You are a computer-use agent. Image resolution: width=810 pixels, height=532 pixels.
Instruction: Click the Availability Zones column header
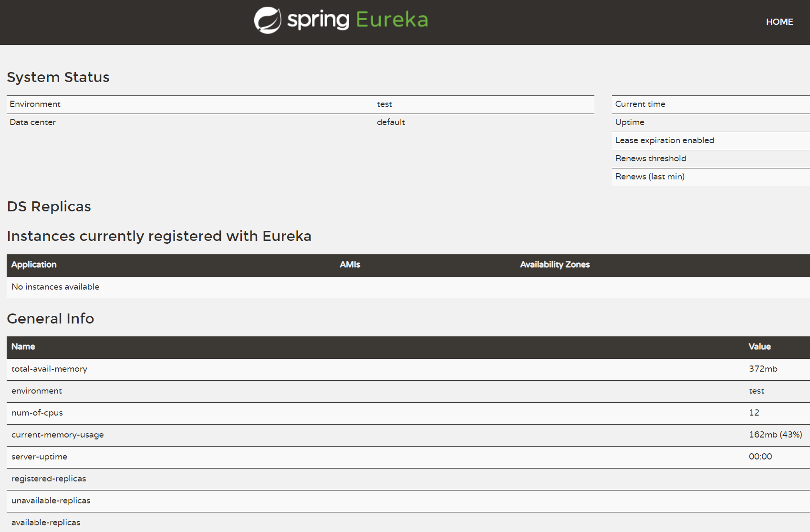pyautogui.click(x=555, y=264)
